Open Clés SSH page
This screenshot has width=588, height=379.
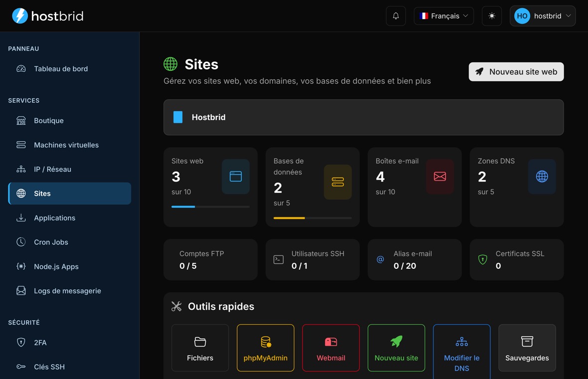pos(70,367)
